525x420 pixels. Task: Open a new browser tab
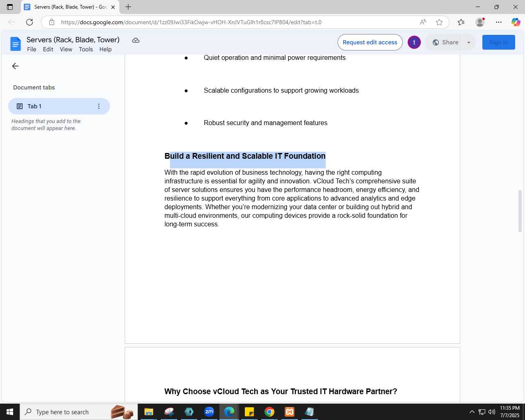[x=128, y=7]
